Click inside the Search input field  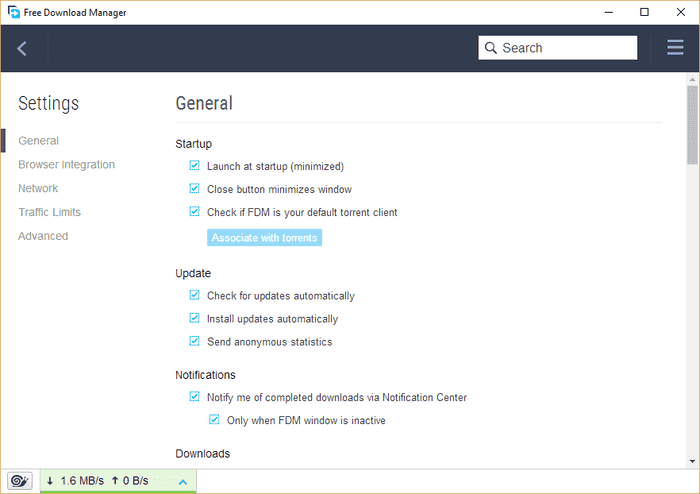(x=565, y=48)
